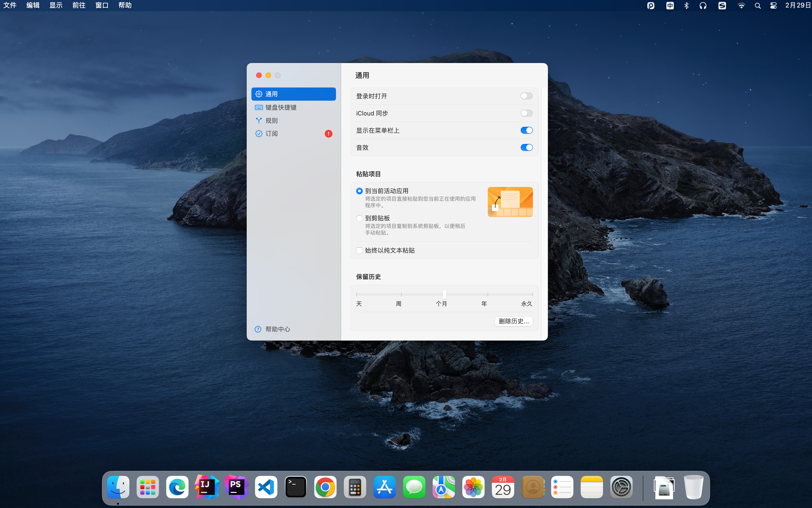Open the 文件 menu

click(10, 5)
